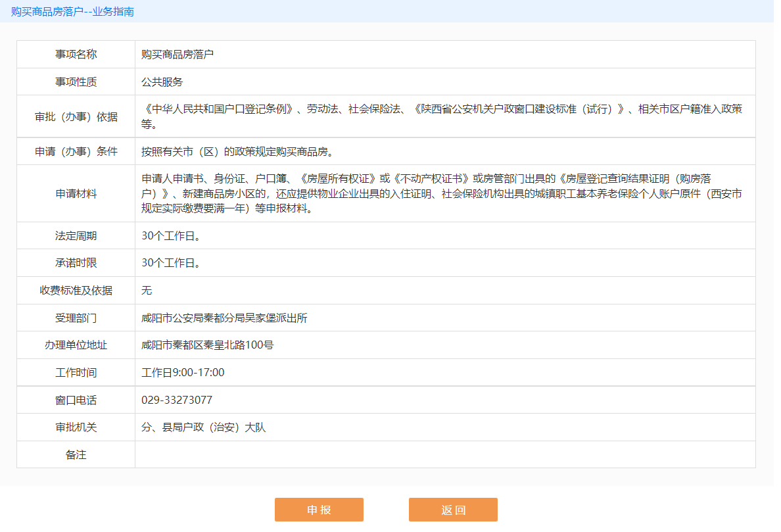Click the 申请（办事）条件 label

coord(76,151)
